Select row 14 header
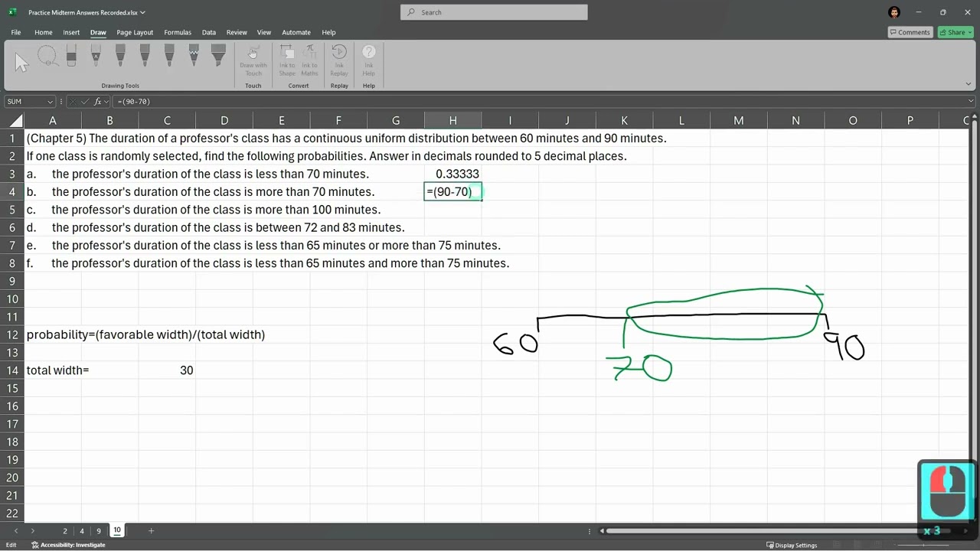 pyautogui.click(x=12, y=370)
